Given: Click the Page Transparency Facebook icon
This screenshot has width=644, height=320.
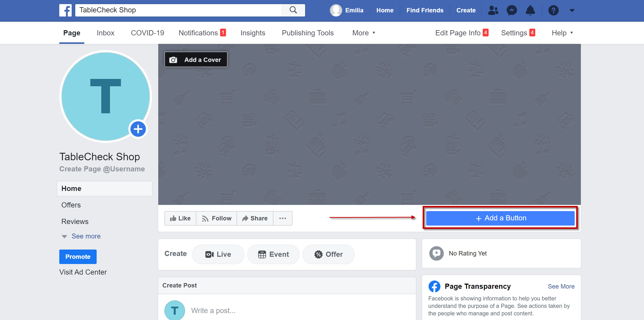Looking at the screenshot, I should (x=434, y=286).
